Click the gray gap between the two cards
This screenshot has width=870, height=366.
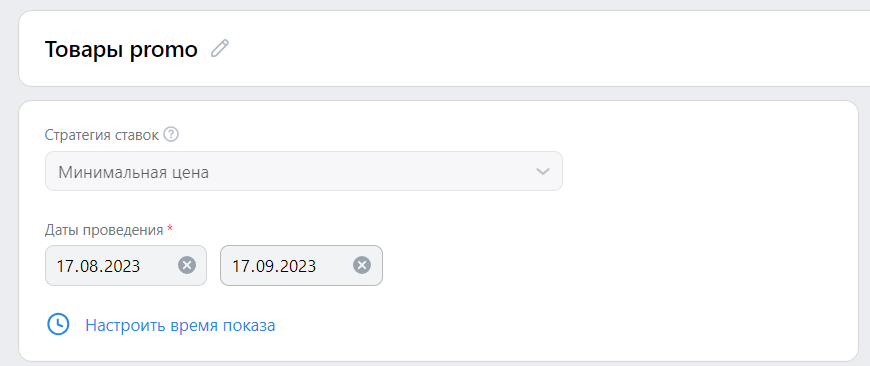tap(444, 93)
